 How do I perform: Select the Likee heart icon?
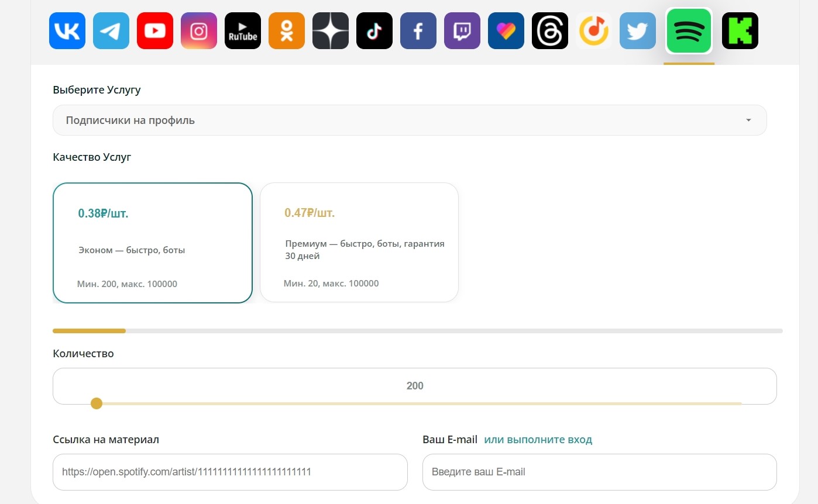506,31
